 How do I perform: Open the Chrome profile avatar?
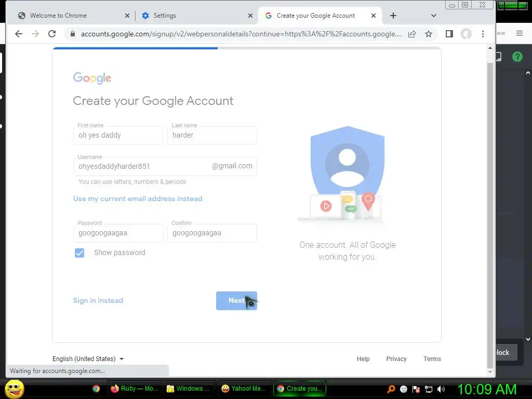point(466,34)
